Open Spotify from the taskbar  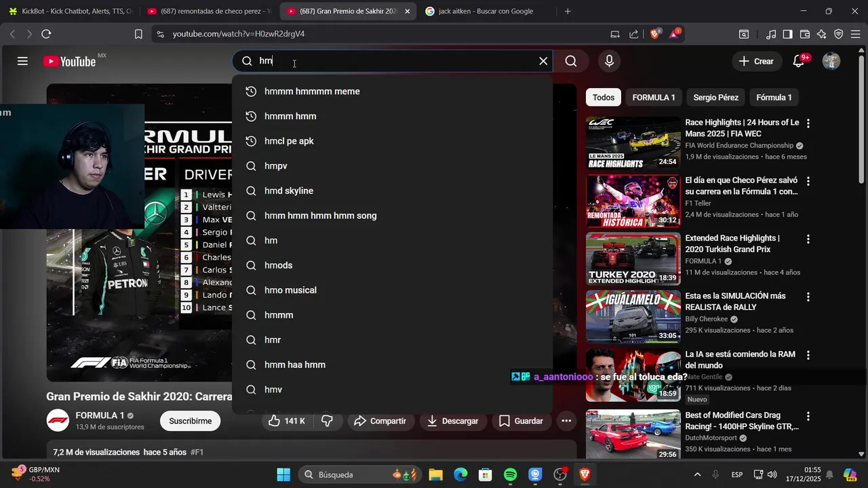point(510,474)
